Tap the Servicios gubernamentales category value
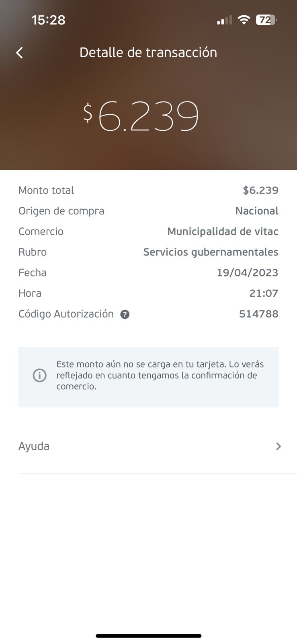297x644 pixels. point(211,252)
